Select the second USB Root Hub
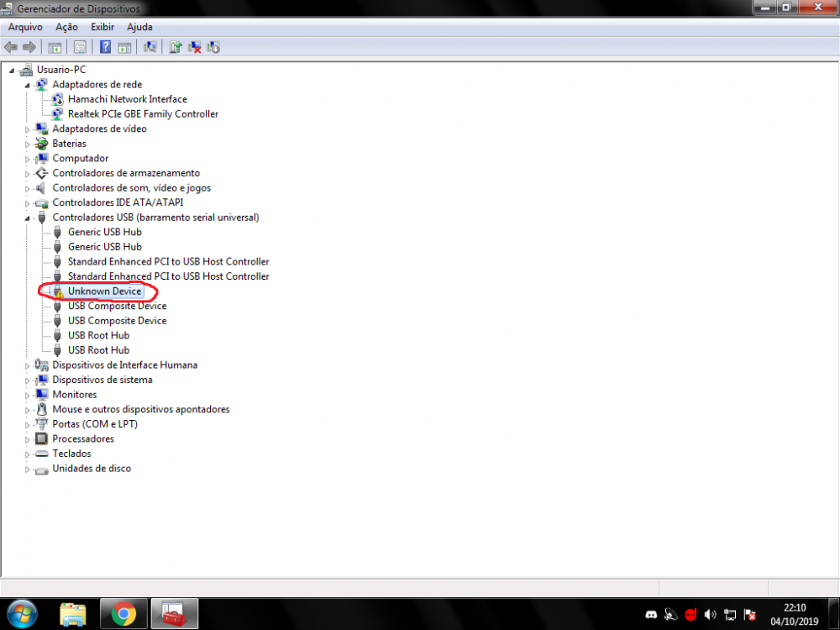 tap(98, 349)
